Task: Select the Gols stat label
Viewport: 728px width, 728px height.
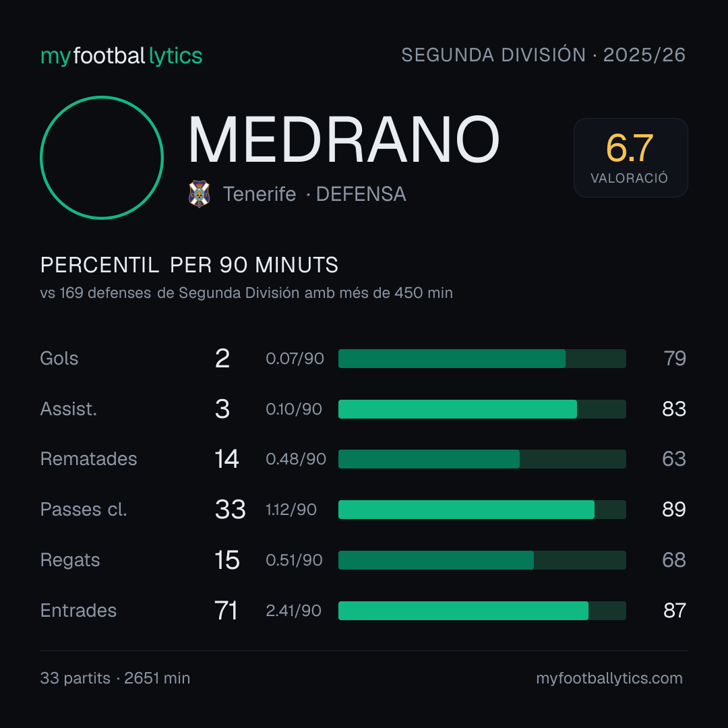Action: point(59,359)
